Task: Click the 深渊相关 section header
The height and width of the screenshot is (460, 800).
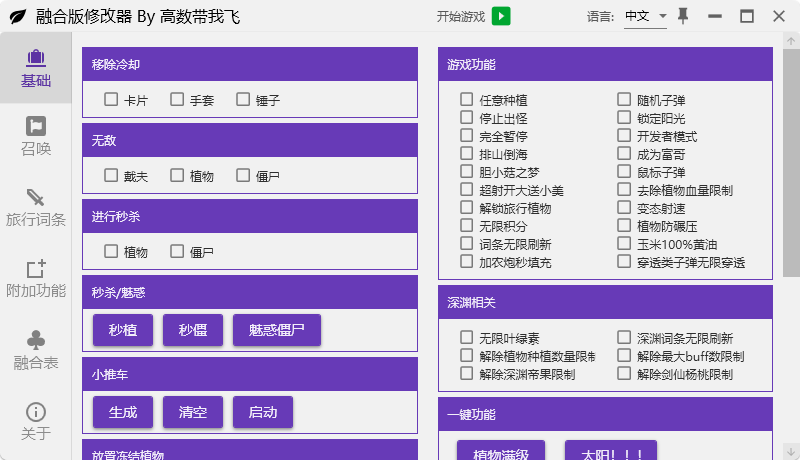Action: click(x=605, y=302)
